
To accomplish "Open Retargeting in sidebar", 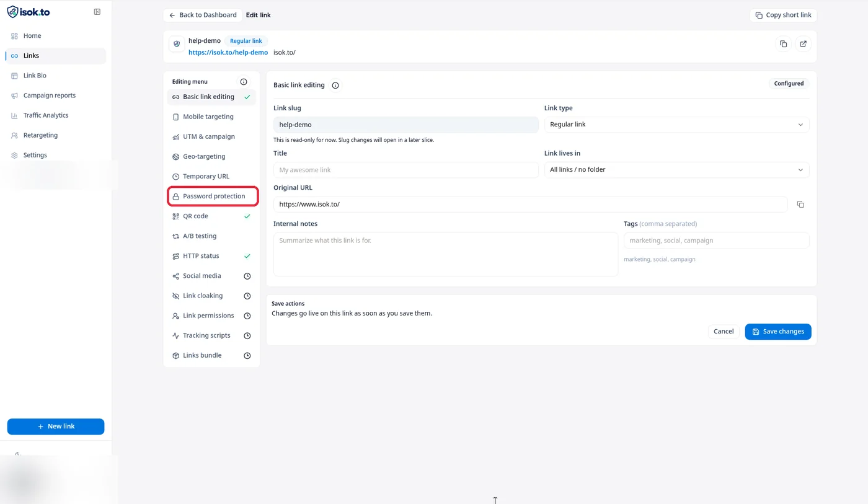I will (x=56, y=135).
